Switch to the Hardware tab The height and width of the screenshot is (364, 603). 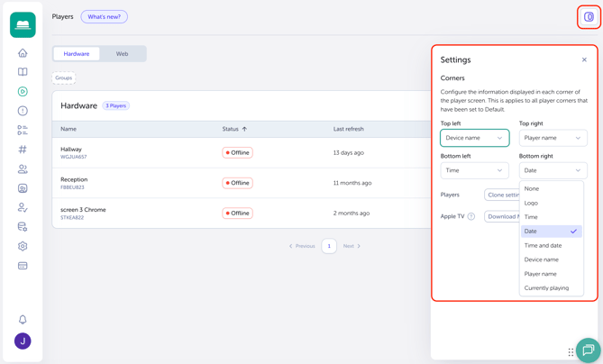[77, 54]
